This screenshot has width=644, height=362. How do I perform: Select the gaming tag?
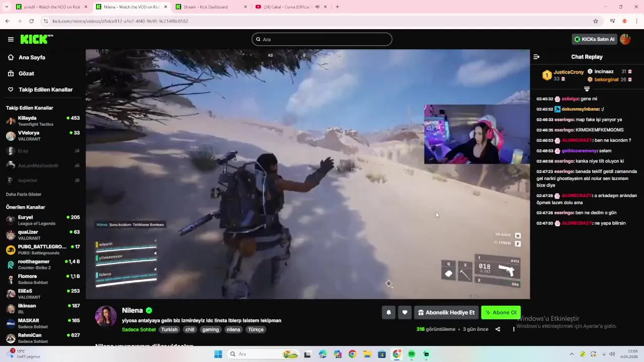[210, 330]
